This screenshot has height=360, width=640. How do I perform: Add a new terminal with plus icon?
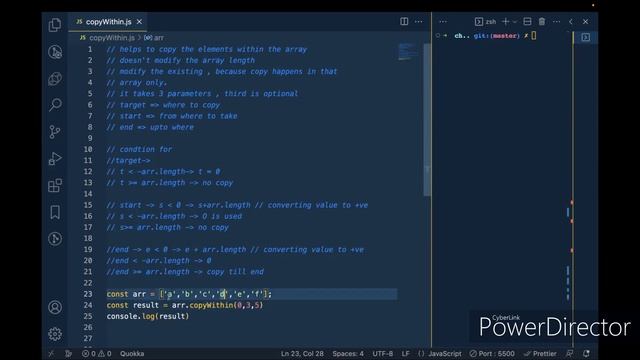point(505,21)
